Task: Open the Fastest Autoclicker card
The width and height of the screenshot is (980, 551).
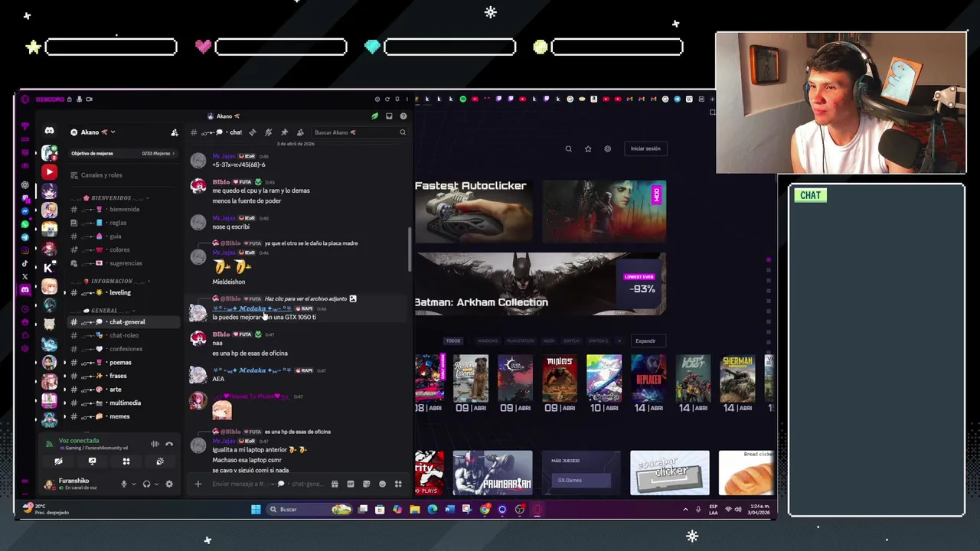Action: (x=474, y=211)
